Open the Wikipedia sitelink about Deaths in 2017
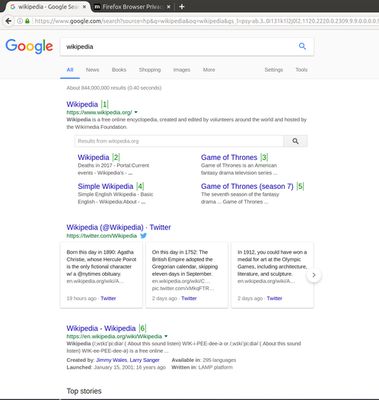379x400 pixels. pos(93,157)
